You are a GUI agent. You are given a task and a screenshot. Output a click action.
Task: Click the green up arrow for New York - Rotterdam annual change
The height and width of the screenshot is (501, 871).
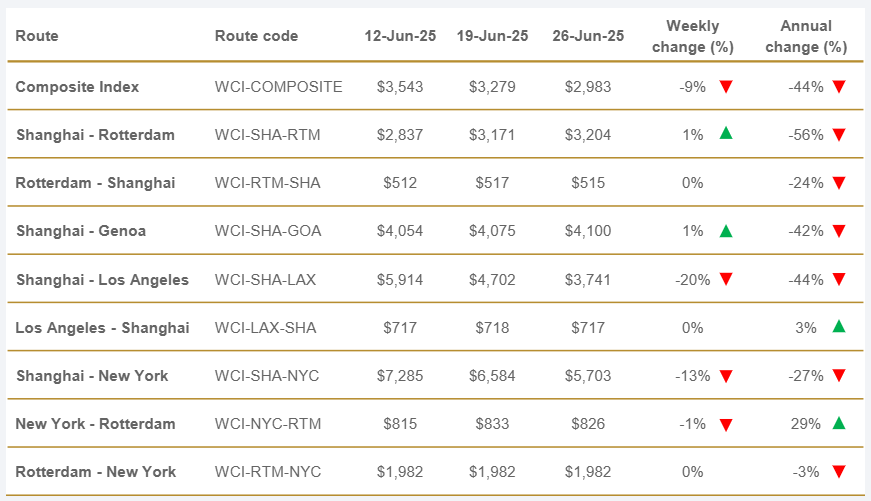tap(839, 424)
